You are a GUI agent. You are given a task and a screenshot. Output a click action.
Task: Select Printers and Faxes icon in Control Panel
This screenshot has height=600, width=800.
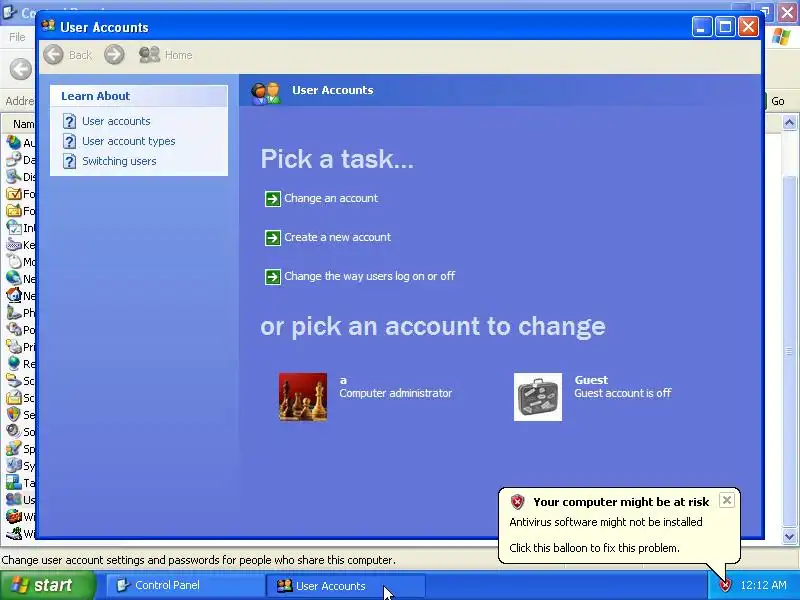pos(14,346)
